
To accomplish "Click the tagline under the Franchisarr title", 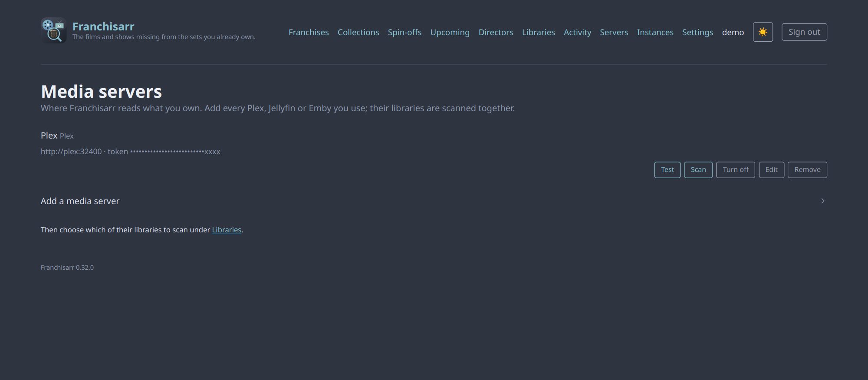I will click(164, 37).
